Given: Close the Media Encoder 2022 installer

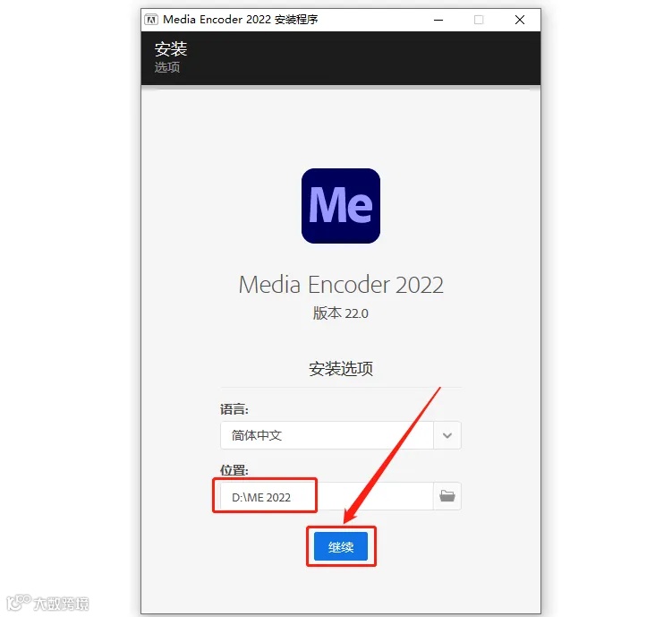Looking at the screenshot, I should (x=520, y=20).
